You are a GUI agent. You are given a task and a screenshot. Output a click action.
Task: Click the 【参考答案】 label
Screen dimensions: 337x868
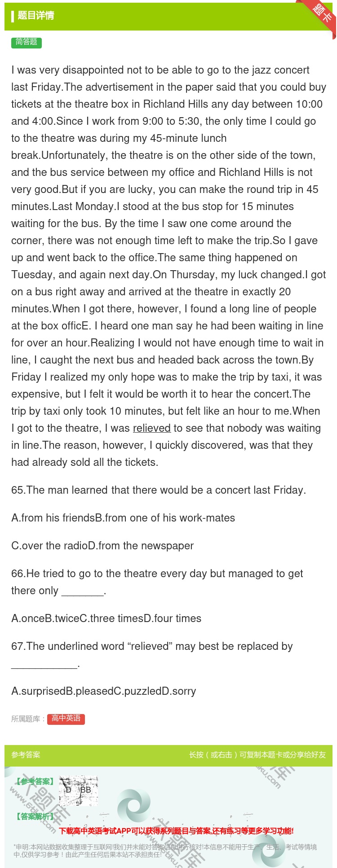pos(35,781)
